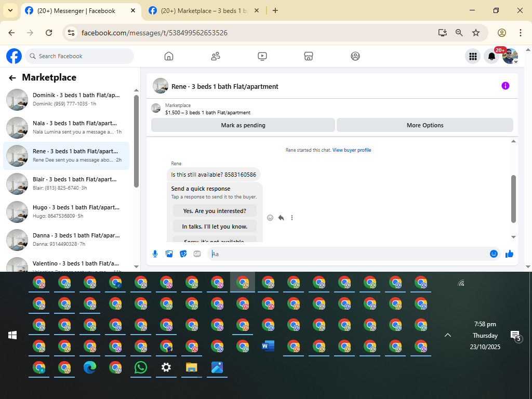This screenshot has height=399, width=532.
Task: Send 'In talks. I'll let you know.' response
Action: pos(215,227)
